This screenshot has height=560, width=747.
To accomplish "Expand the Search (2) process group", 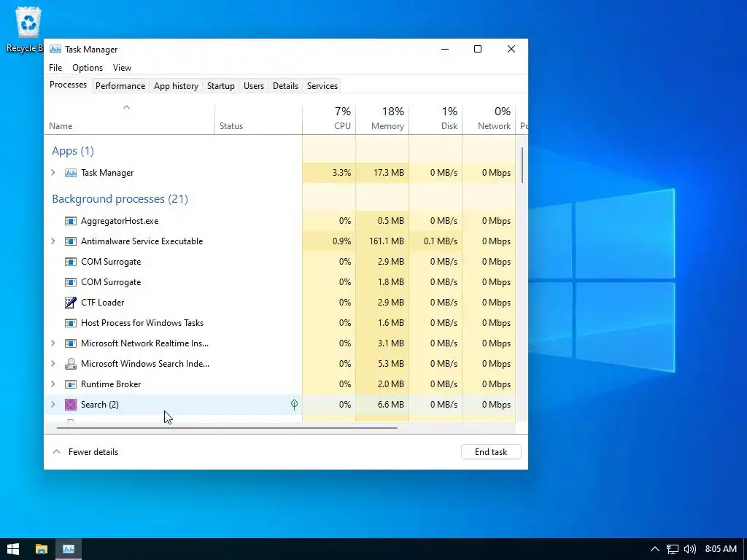I will (53, 405).
